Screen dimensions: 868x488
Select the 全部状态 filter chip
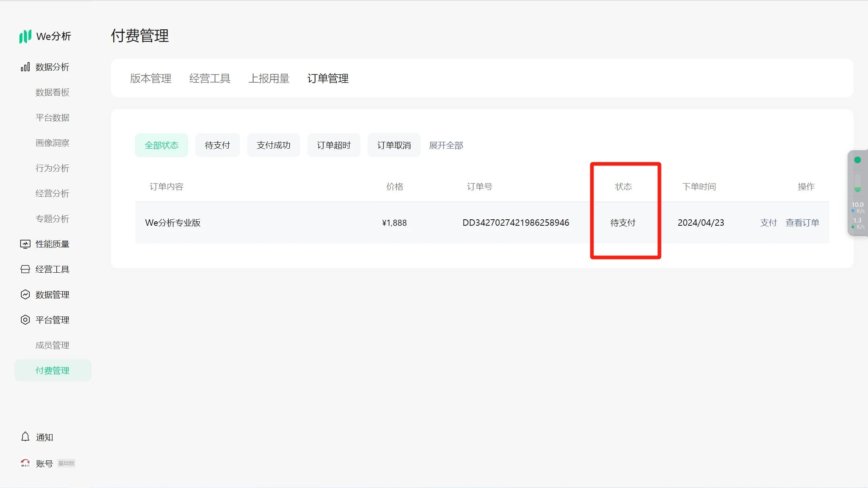pos(162,145)
